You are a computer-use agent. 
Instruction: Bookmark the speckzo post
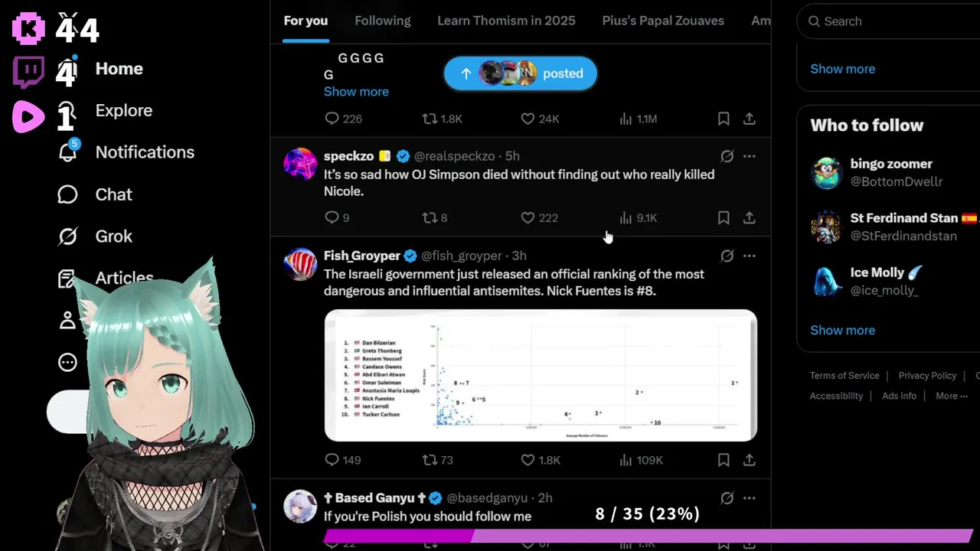pyautogui.click(x=724, y=218)
